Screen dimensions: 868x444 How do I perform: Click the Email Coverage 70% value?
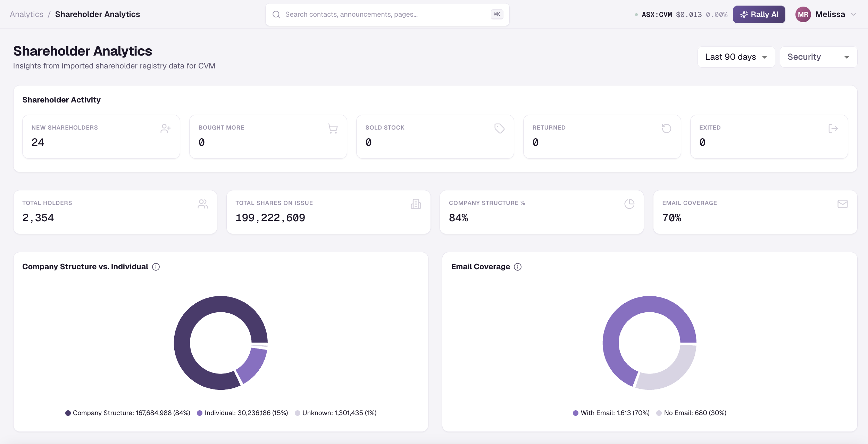click(672, 218)
